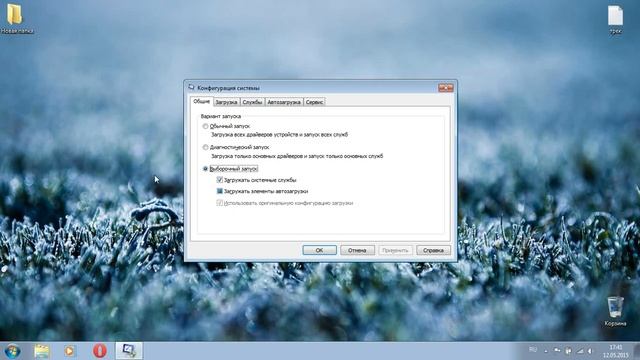Click the OK button
Screen dimensions: 640x360
coord(320,250)
